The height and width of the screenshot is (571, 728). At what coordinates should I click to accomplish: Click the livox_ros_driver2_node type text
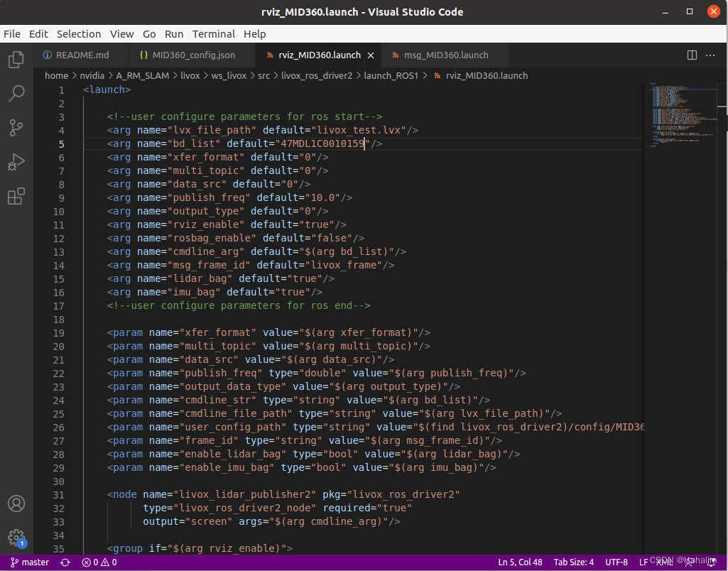pos(244,509)
